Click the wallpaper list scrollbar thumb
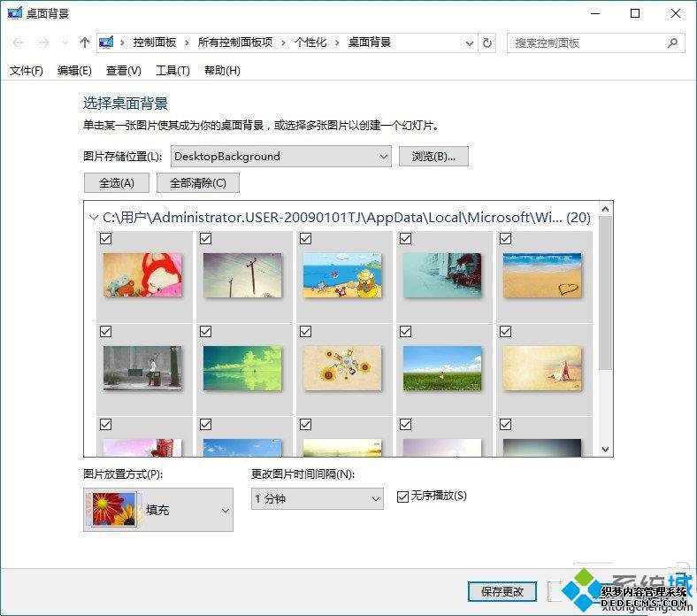Screen dimensions: 697x616 point(605,293)
